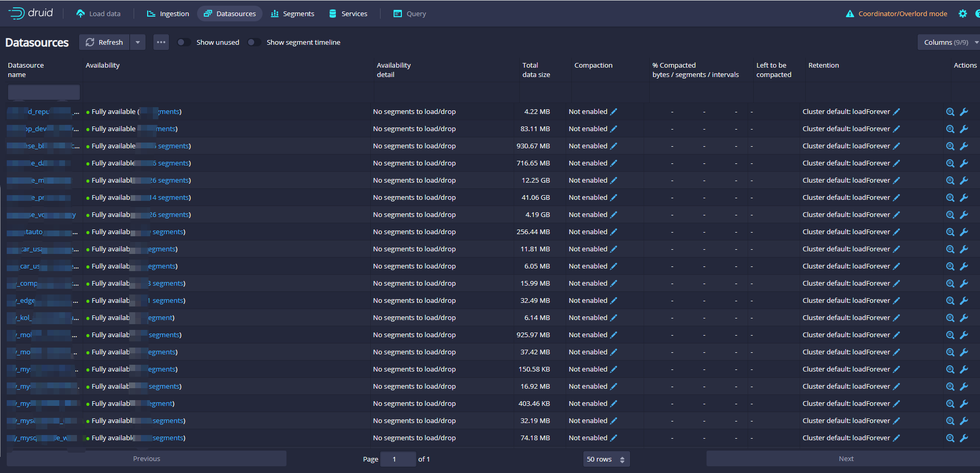Image resolution: width=980 pixels, height=473 pixels.
Task: Open the Load data page
Action: (98, 14)
